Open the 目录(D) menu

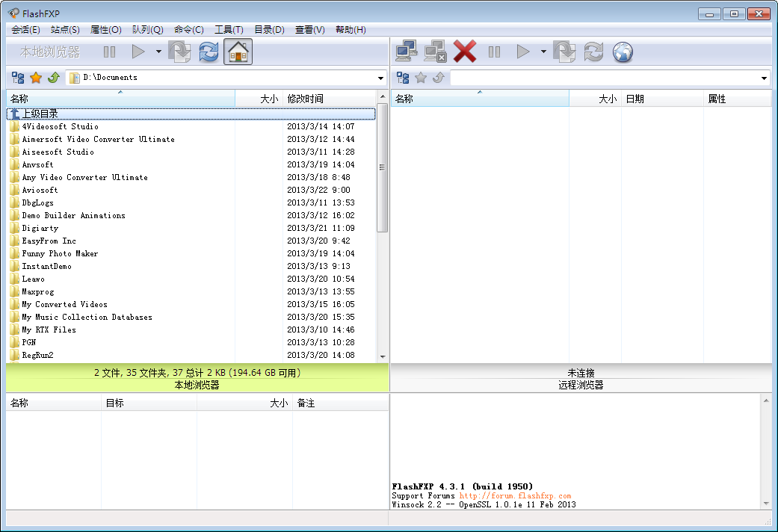pos(269,30)
